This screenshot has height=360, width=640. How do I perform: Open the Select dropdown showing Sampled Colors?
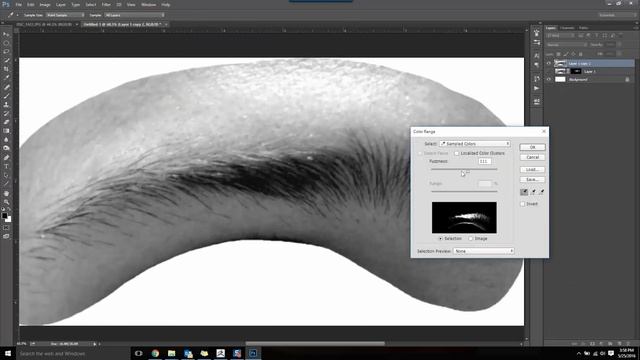pos(475,144)
